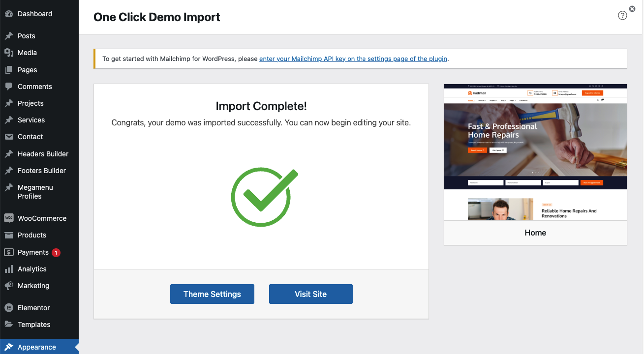
Task: Click the Home demo preview thumbnail
Action: tap(535, 152)
